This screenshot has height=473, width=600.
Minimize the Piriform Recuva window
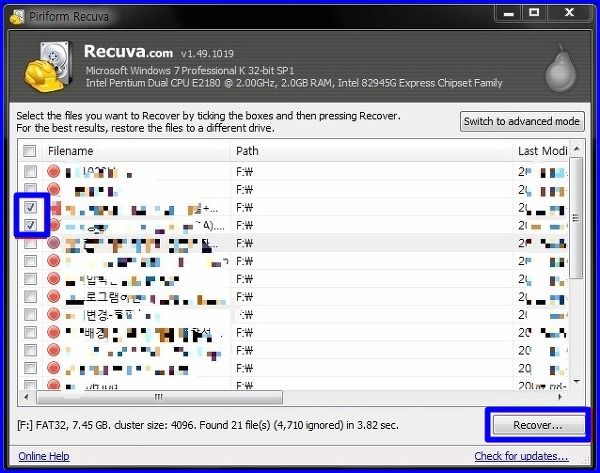[509, 14]
